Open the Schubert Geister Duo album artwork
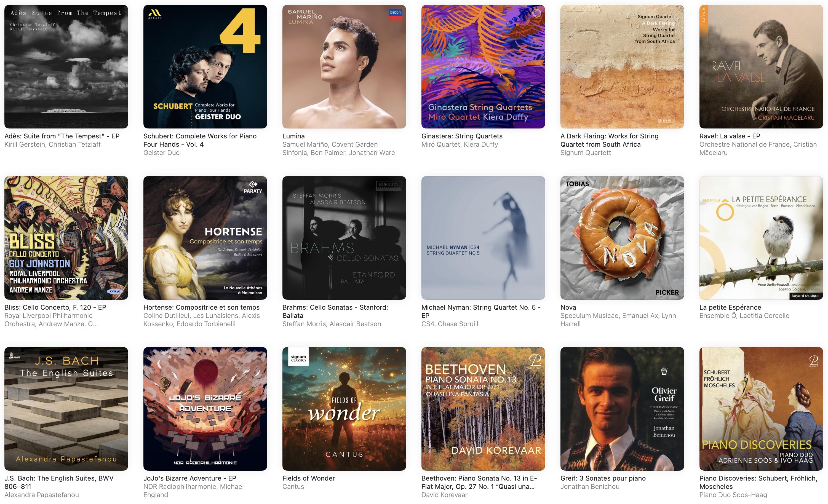 tap(205, 66)
